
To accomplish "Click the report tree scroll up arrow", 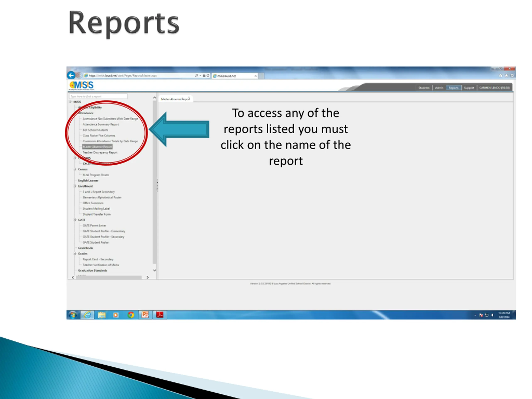I will [x=155, y=98].
